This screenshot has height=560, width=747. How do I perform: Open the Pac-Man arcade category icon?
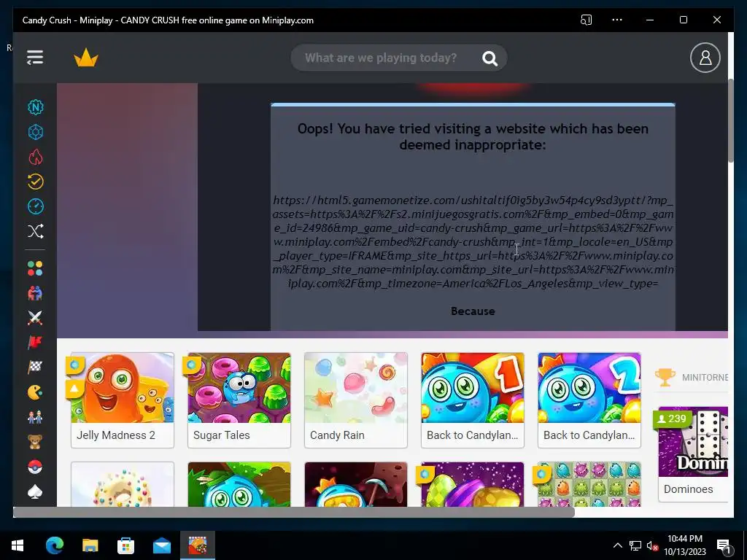point(35,392)
